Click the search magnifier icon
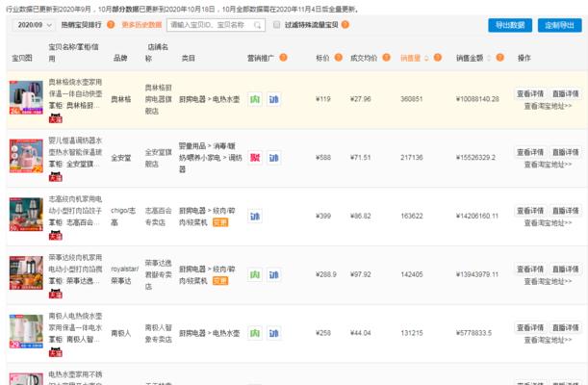This screenshot has width=588, height=385. 258,25
